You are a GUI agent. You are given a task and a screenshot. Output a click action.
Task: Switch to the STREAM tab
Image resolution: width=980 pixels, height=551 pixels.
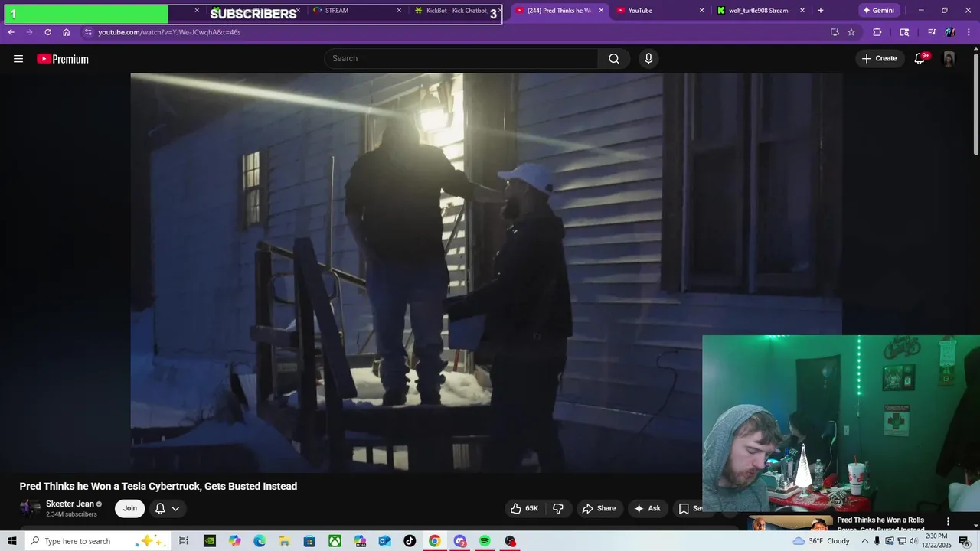(357, 11)
